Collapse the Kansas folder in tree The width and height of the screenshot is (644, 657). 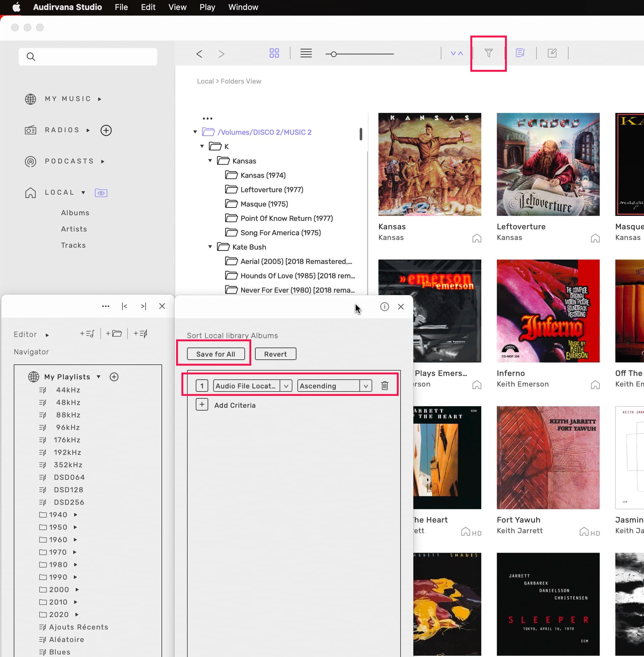coord(210,161)
